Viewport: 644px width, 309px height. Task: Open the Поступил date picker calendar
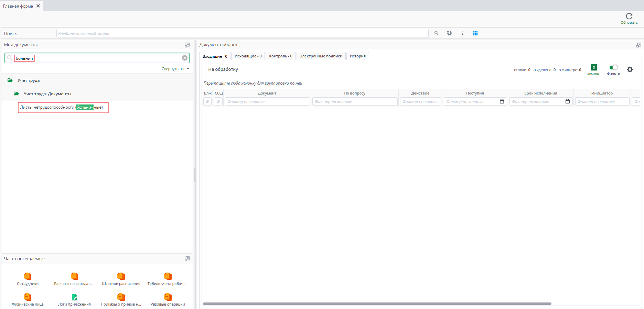pyautogui.click(x=502, y=101)
